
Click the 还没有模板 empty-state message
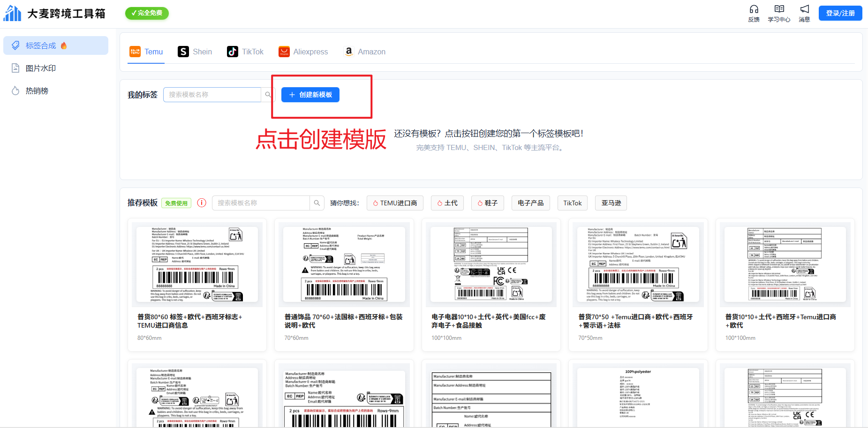pyautogui.click(x=489, y=134)
